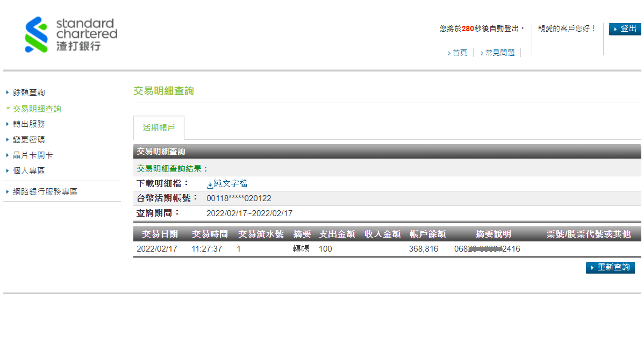This screenshot has height=350, width=644.
Task: Click the 下載明細檔 label
Action: [x=162, y=184]
